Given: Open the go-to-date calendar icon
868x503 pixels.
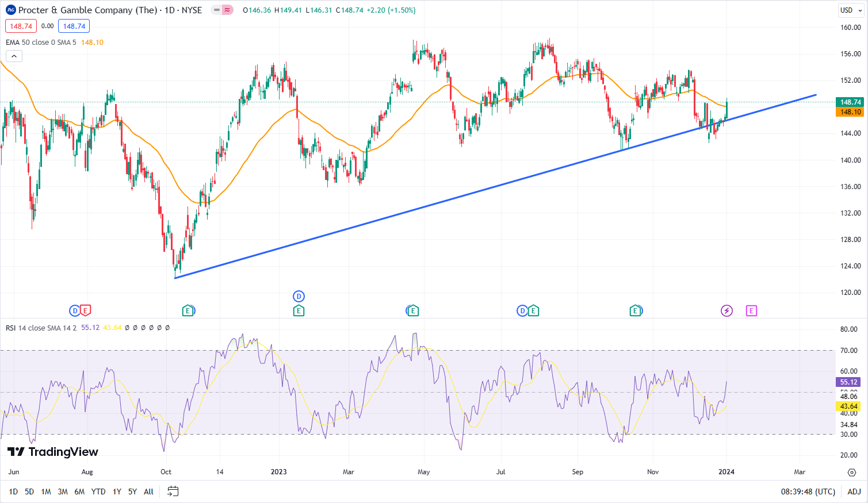Looking at the screenshot, I should [x=173, y=492].
